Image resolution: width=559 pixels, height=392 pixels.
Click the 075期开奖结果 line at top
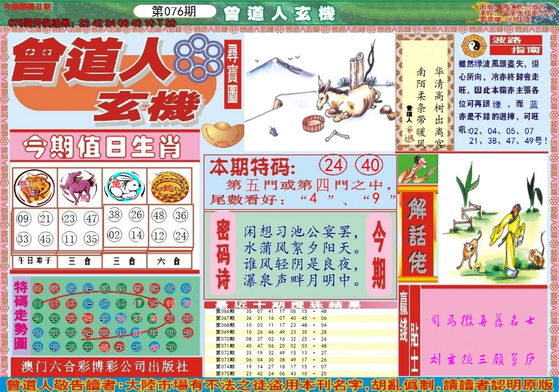pos(93,23)
